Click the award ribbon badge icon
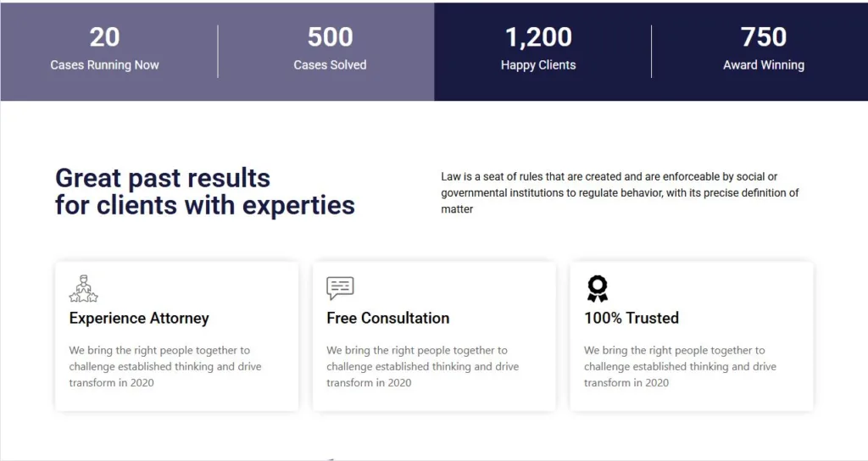The image size is (868, 461). tap(598, 289)
